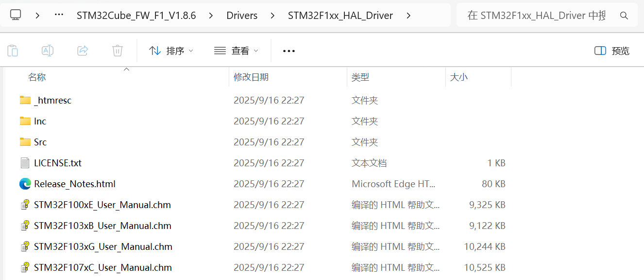The image size is (644, 280).
Task: Open the see-more three dots menu
Action: (x=289, y=51)
